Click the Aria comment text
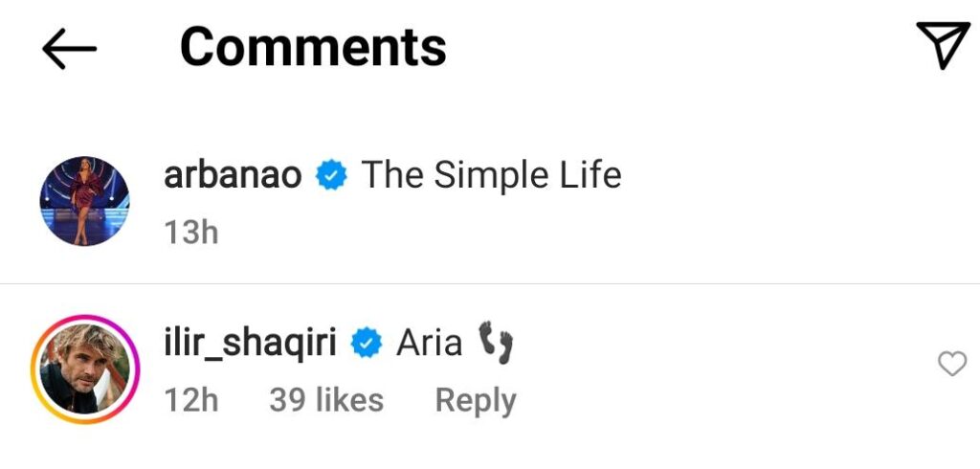 [429, 343]
